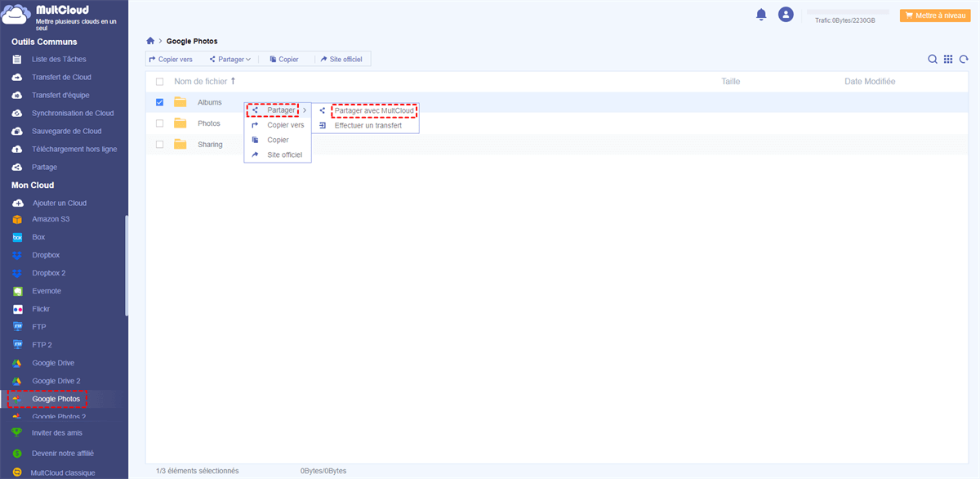Uncheck the Albums row checkbox
This screenshot has height=479, width=980.
coord(159,102)
